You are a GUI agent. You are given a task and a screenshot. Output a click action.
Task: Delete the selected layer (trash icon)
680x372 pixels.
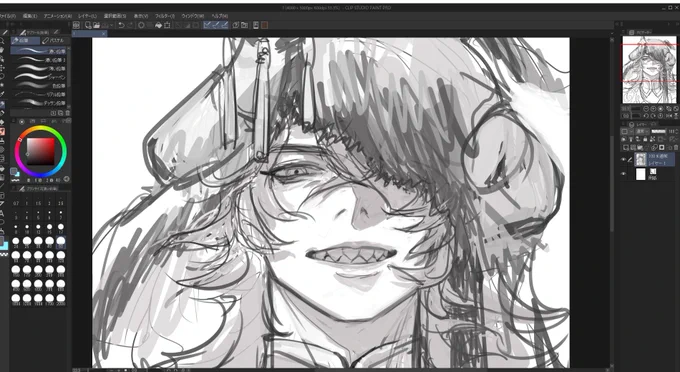(x=676, y=147)
